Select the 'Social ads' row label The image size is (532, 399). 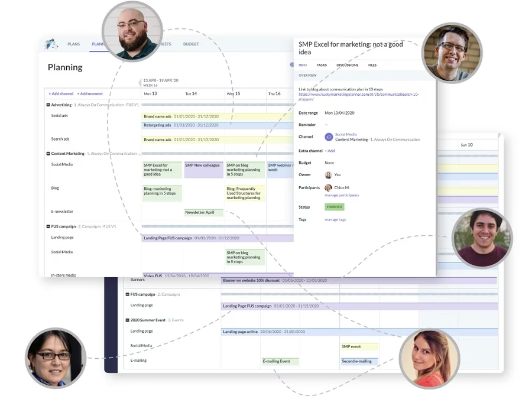(59, 116)
